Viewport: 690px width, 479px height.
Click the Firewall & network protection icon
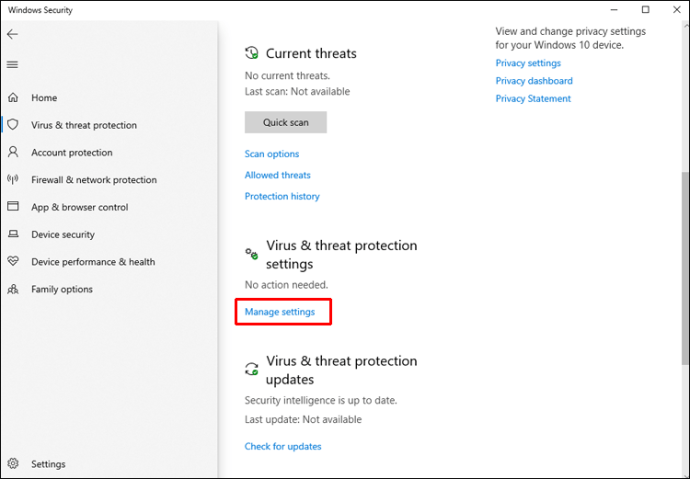coord(13,180)
